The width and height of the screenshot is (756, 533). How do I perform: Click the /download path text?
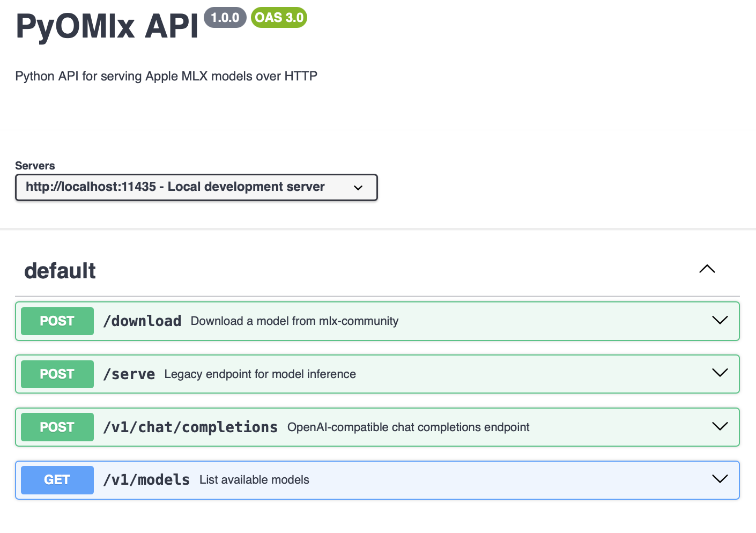click(143, 321)
